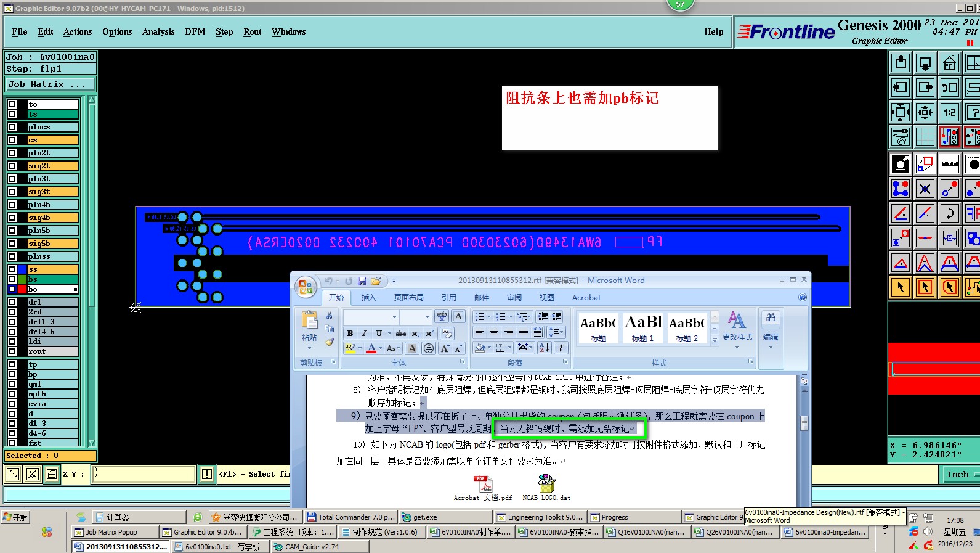Click the strikethrough abc icon in Word
Screen dimensions: 980x553
click(401, 333)
